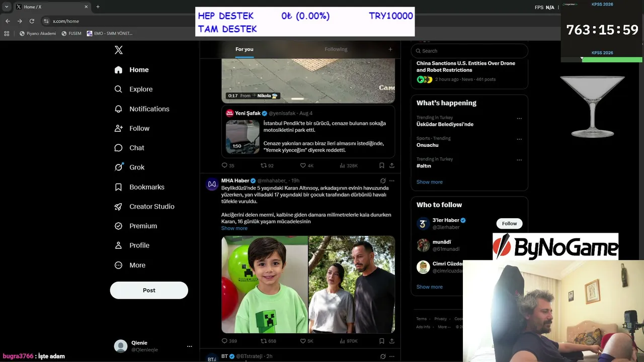Like the post with 4K likes
Image resolution: width=644 pixels, height=362 pixels.
pos(307,165)
